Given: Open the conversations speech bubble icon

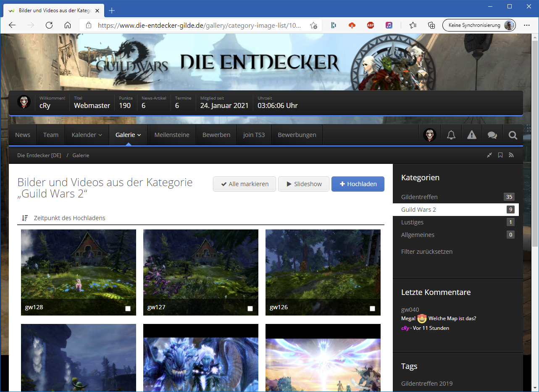Looking at the screenshot, I should (492, 135).
